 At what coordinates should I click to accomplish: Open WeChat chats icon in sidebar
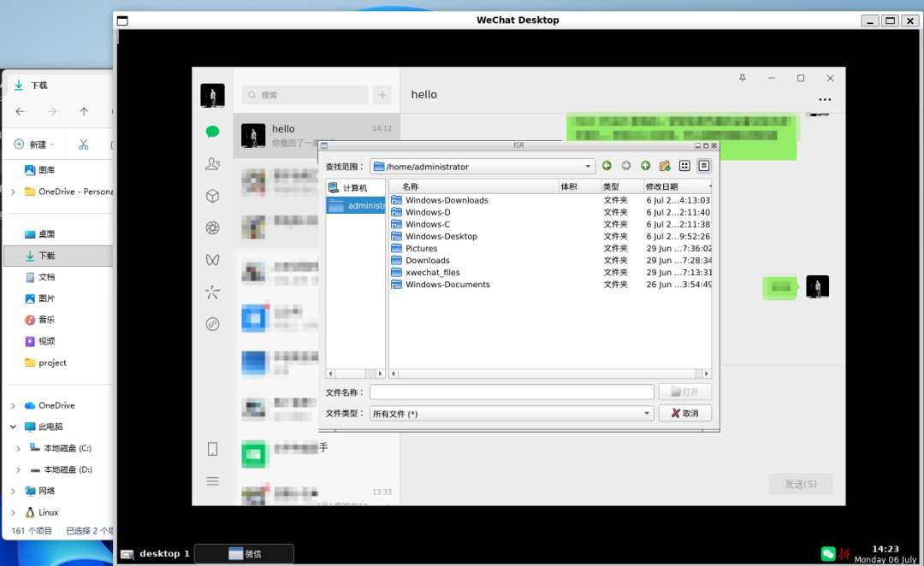(x=213, y=132)
